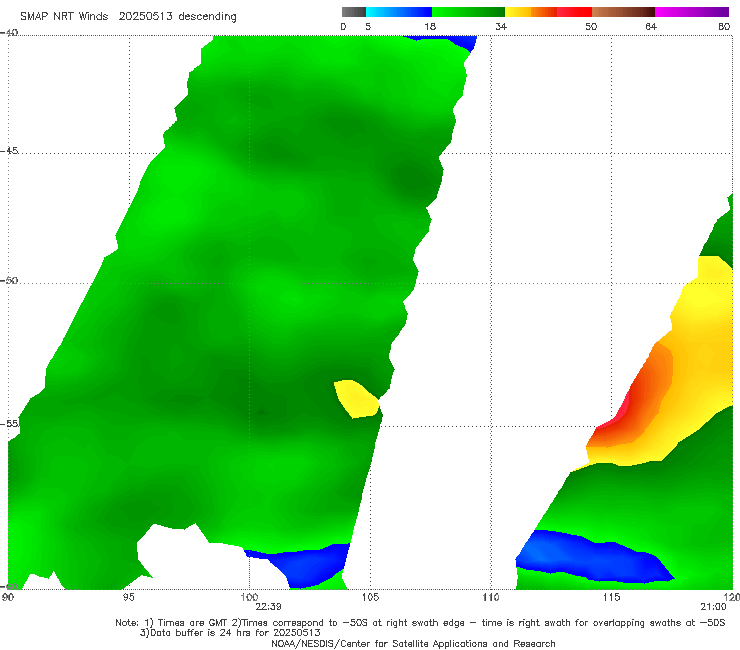Click the color bar label '50'

pos(591,27)
